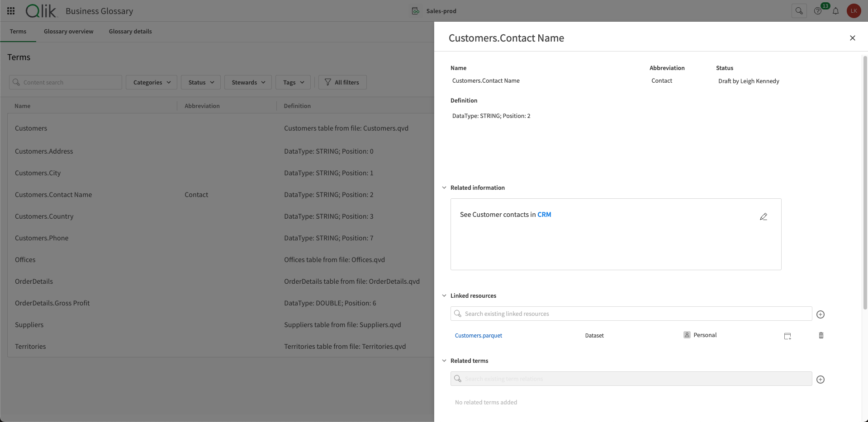Image resolution: width=868 pixels, height=422 pixels.
Task: Click the Qlik logo
Action: [x=41, y=11]
